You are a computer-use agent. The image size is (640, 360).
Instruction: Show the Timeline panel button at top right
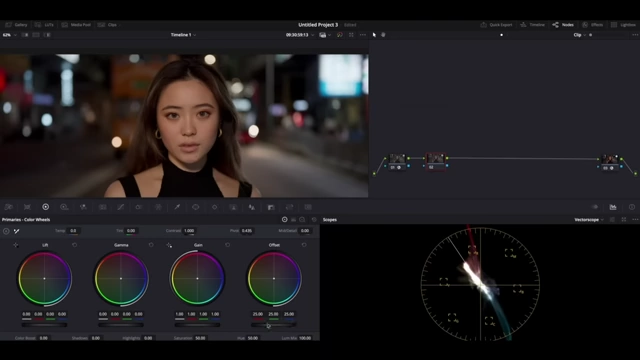[533, 25]
